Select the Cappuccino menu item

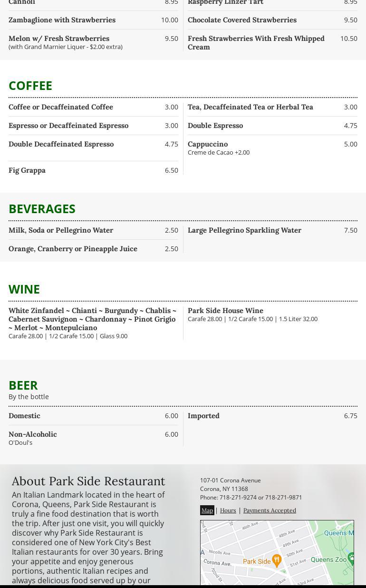[x=208, y=144]
